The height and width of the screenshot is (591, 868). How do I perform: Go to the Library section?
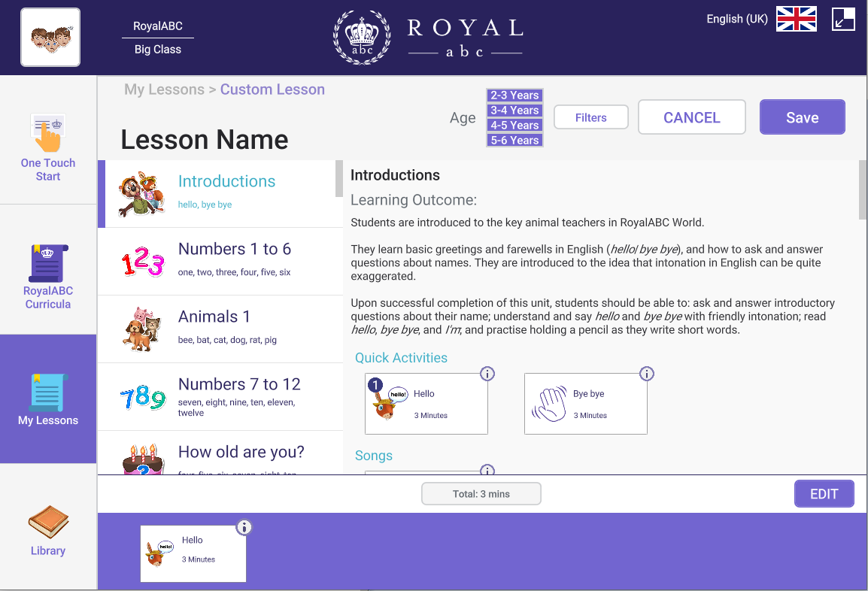(48, 527)
